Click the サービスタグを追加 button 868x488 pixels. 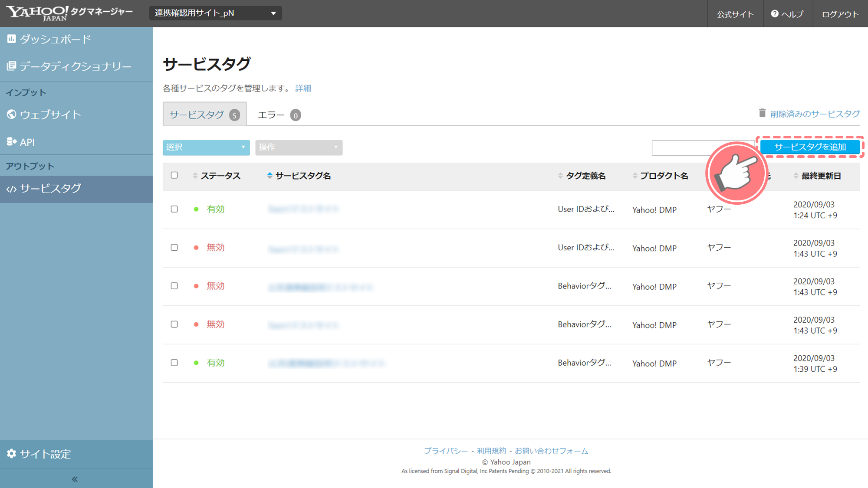[810, 147]
